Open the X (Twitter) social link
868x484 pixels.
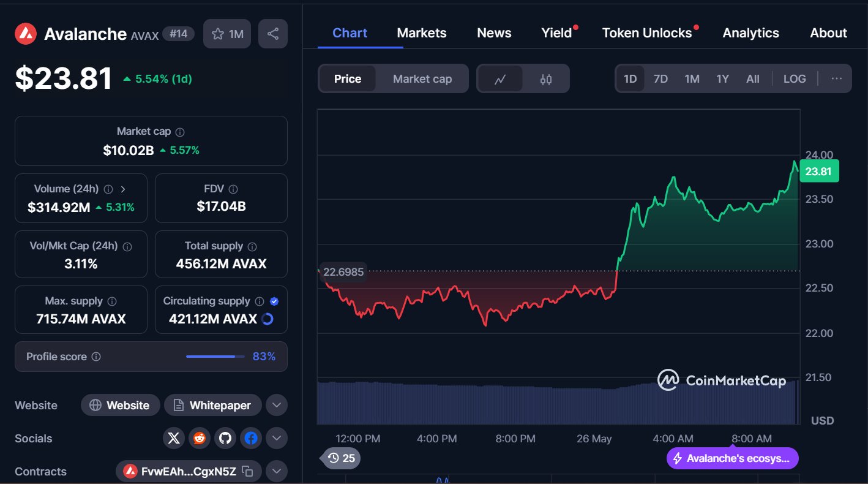point(174,438)
